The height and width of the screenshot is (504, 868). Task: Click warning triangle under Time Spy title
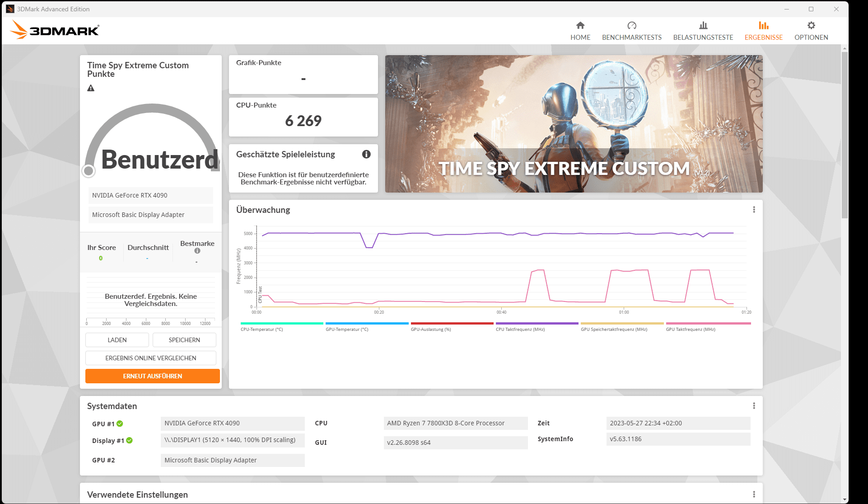point(91,88)
